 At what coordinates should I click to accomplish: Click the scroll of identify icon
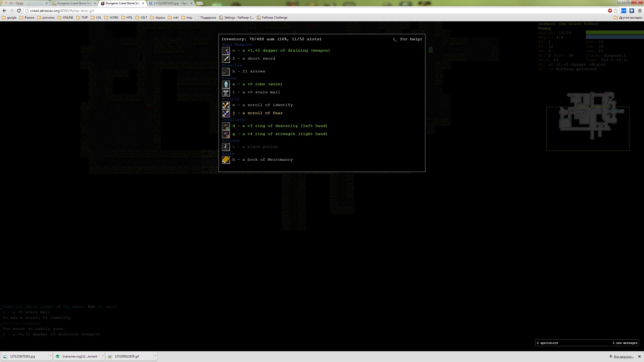[x=226, y=105]
